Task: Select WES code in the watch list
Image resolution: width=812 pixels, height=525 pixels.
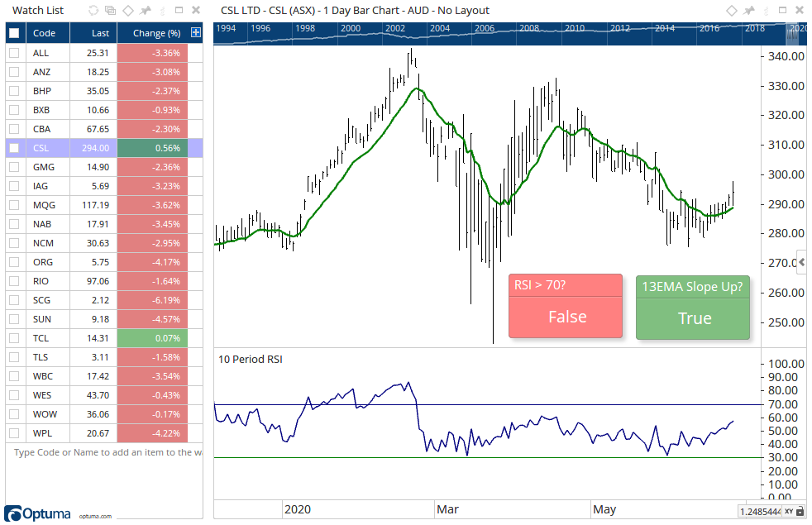Action: (42, 395)
